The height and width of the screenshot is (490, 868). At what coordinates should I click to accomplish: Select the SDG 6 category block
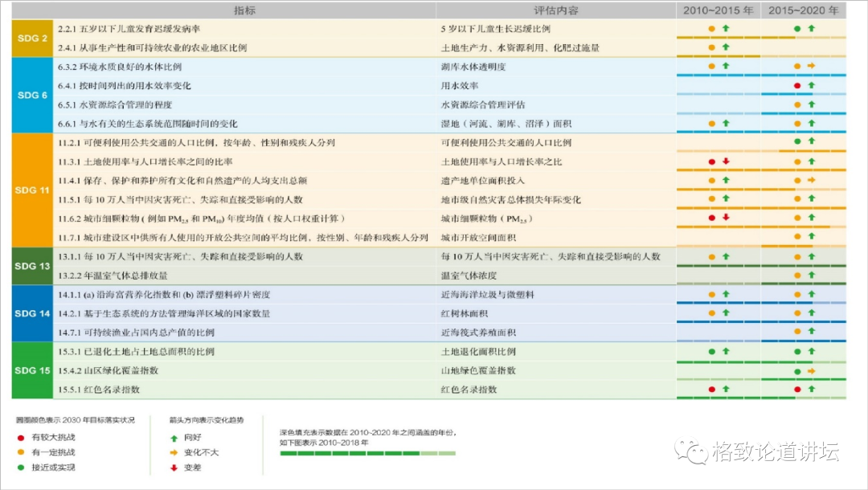32,95
